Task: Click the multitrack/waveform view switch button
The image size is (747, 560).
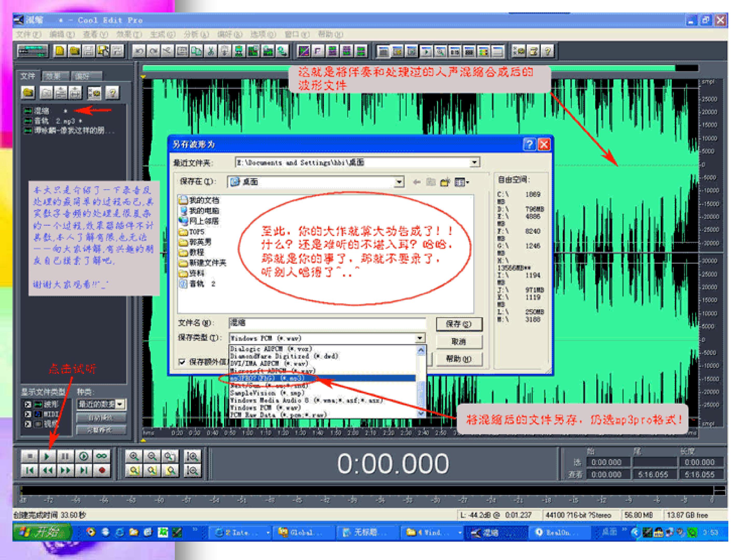Action: [x=33, y=51]
